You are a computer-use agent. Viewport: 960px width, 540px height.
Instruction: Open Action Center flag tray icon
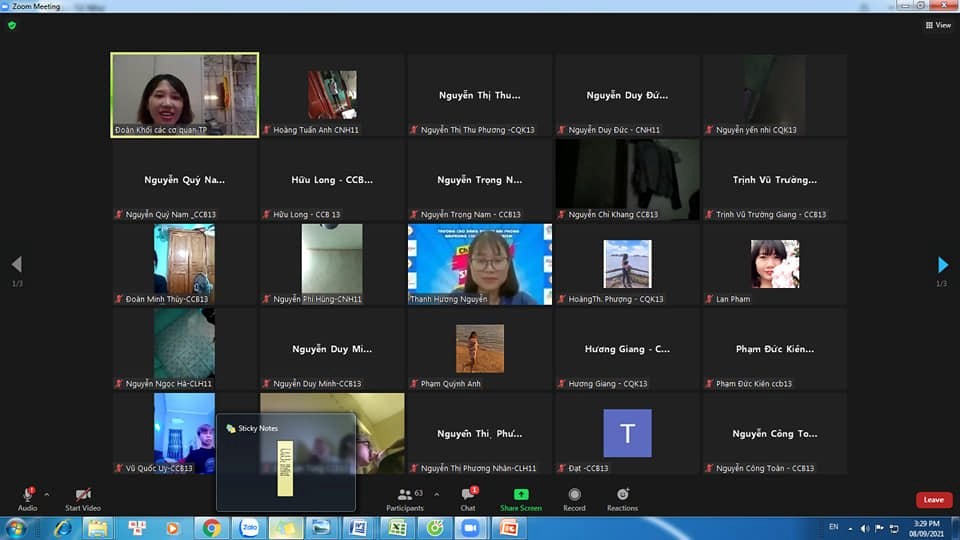click(x=879, y=528)
